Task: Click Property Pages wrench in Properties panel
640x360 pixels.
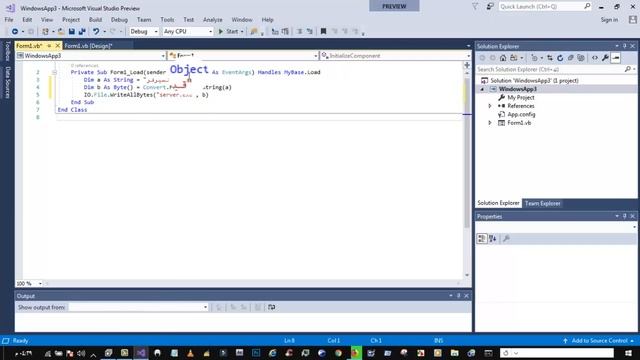Action: [507, 239]
